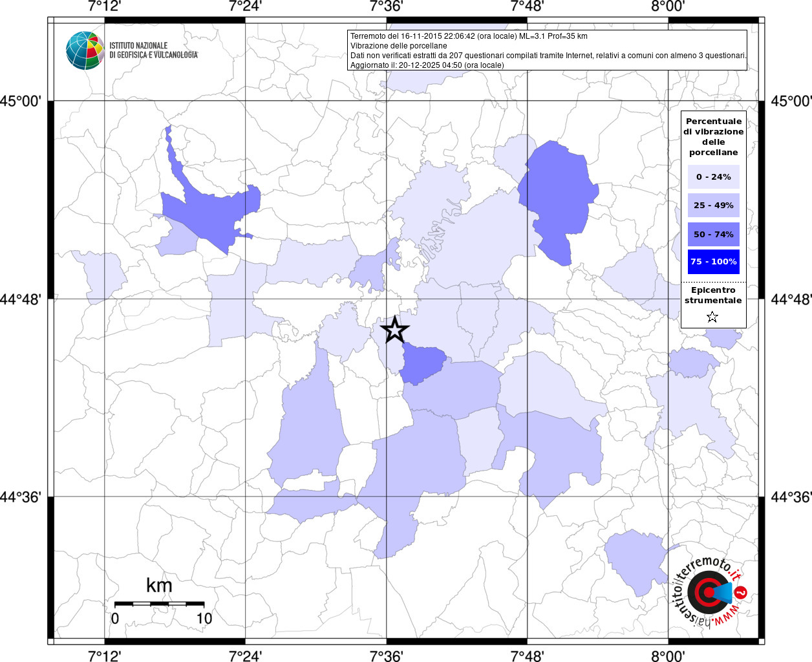The width and height of the screenshot is (812, 662).
Task: Click the left latitude label 44°36'
Action: 21,497
